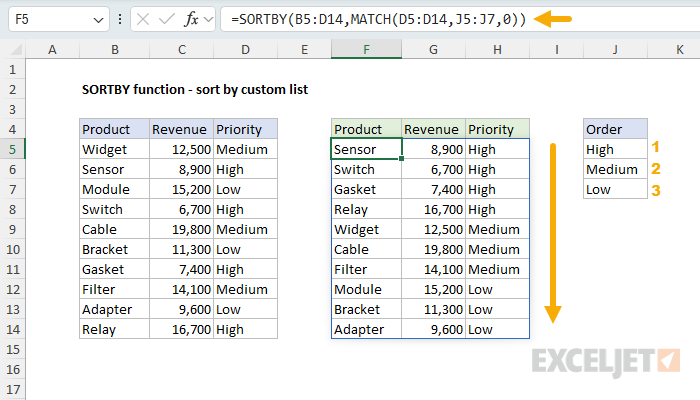The image size is (700, 400).
Task: Click the 'Adapter' cell in column B
Action: (x=114, y=309)
